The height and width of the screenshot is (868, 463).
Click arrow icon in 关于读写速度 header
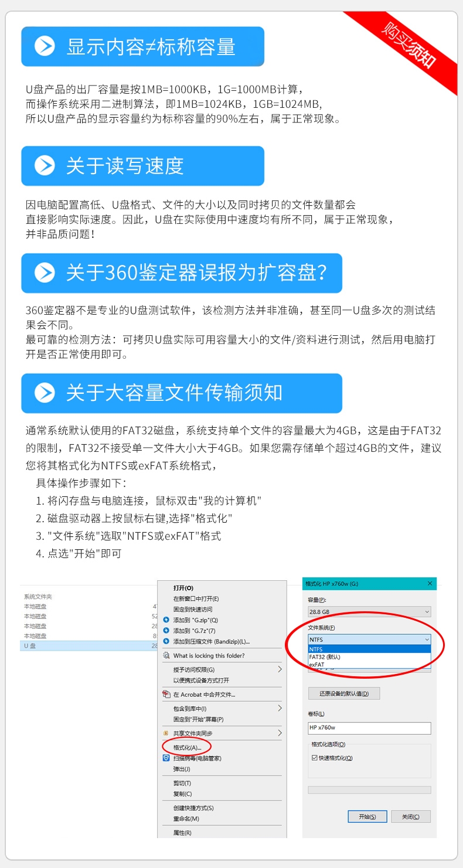pyautogui.click(x=45, y=166)
